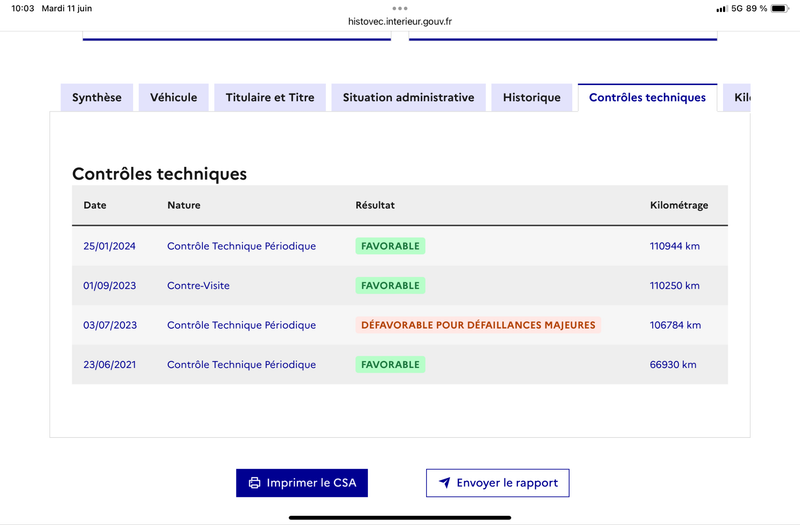Click the FAVORABLE badge for 25/01/2024
This screenshot has width=800, height=525.
coord(390,246)
